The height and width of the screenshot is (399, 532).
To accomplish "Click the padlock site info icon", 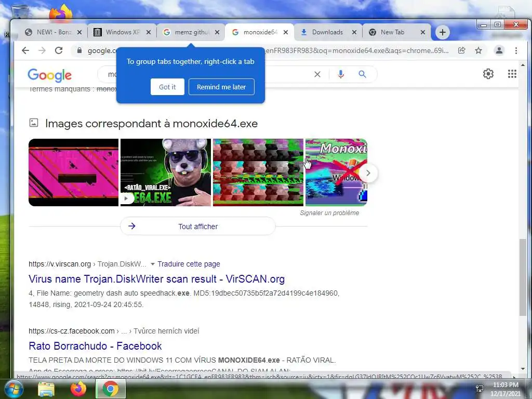I will [x=79, y=50].
